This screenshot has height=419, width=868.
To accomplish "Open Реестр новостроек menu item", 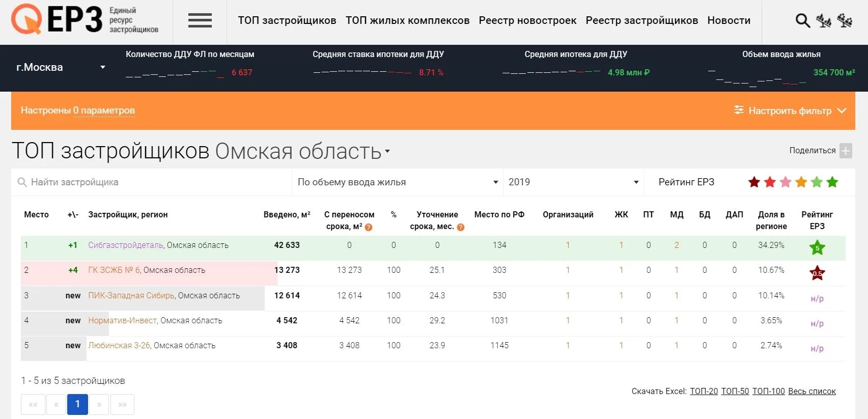I will pos(527,20).
